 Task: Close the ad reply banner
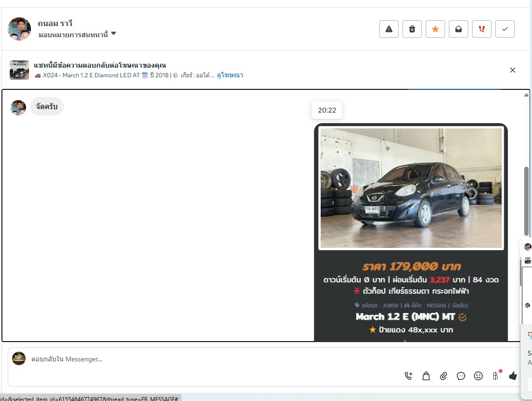pyautogui.click(x=513, y=70)
